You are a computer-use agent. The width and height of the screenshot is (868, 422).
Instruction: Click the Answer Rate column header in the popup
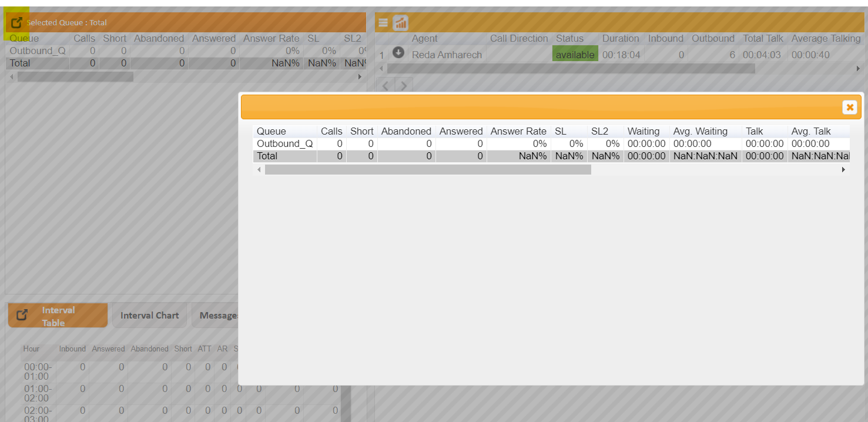coord(518,131)
